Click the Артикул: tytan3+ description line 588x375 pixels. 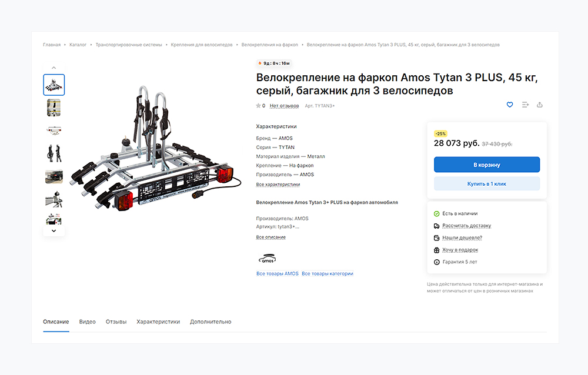coord(278,227)
